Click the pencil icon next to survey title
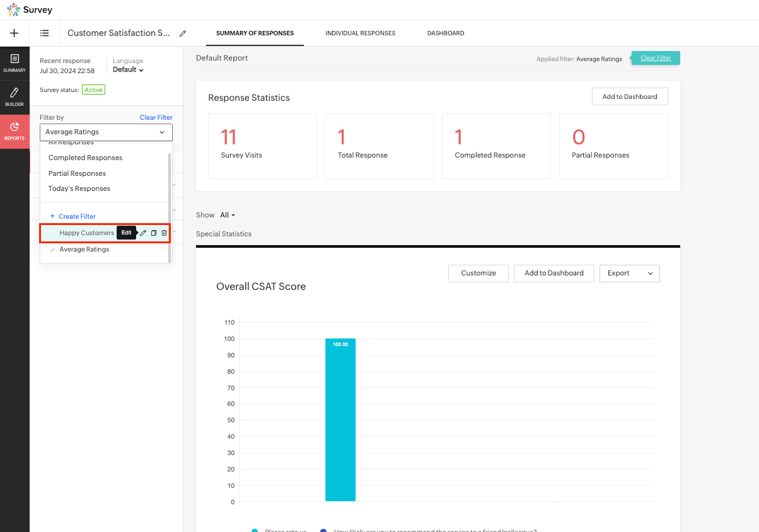 click(183, 33)
